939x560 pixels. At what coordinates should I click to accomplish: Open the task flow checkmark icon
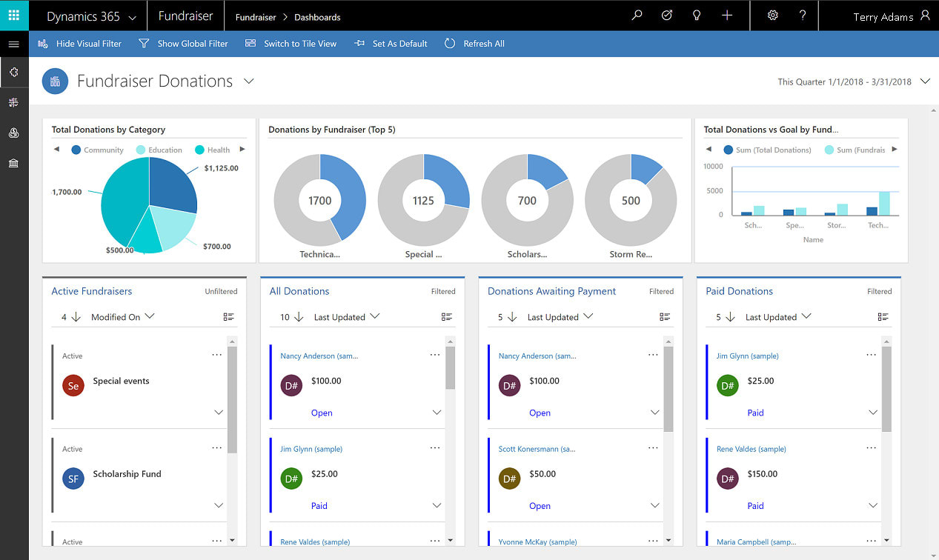pos(666,16)
